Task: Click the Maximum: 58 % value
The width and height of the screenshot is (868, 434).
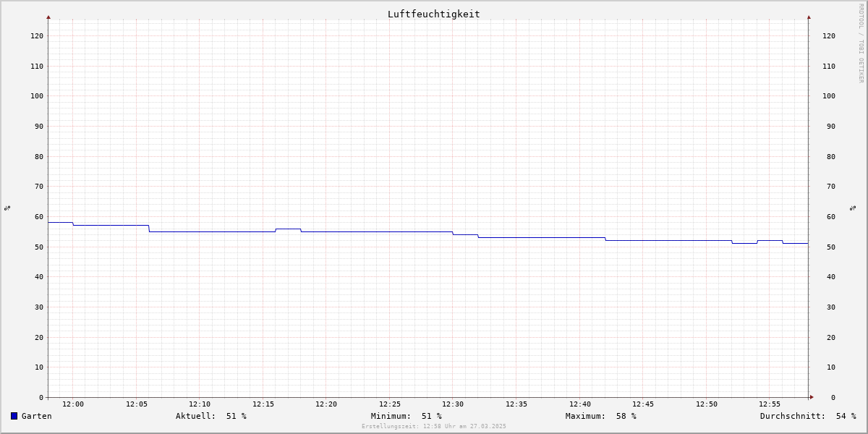Action: pyautogui.click(x=601, y=416)
